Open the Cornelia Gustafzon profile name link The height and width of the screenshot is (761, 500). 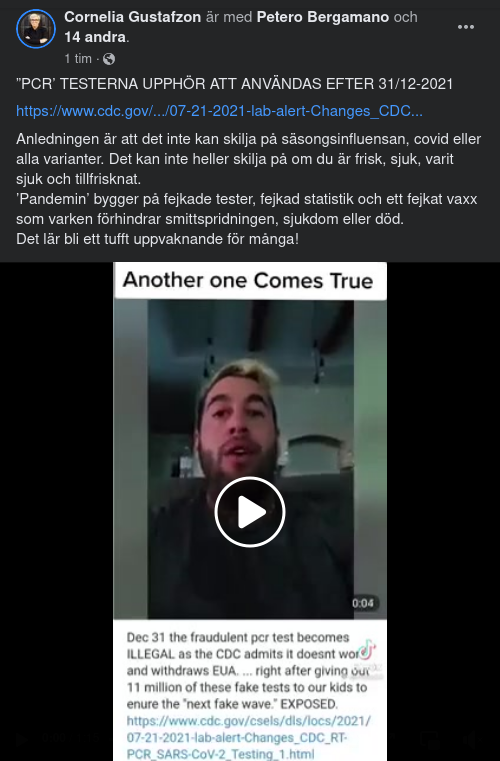(133, 17)
